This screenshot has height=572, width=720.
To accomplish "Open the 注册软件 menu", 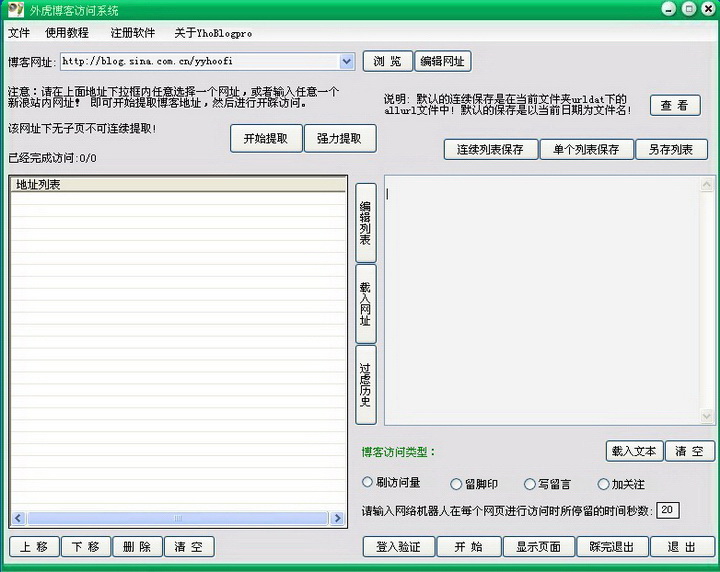I will tap(133, 33).
